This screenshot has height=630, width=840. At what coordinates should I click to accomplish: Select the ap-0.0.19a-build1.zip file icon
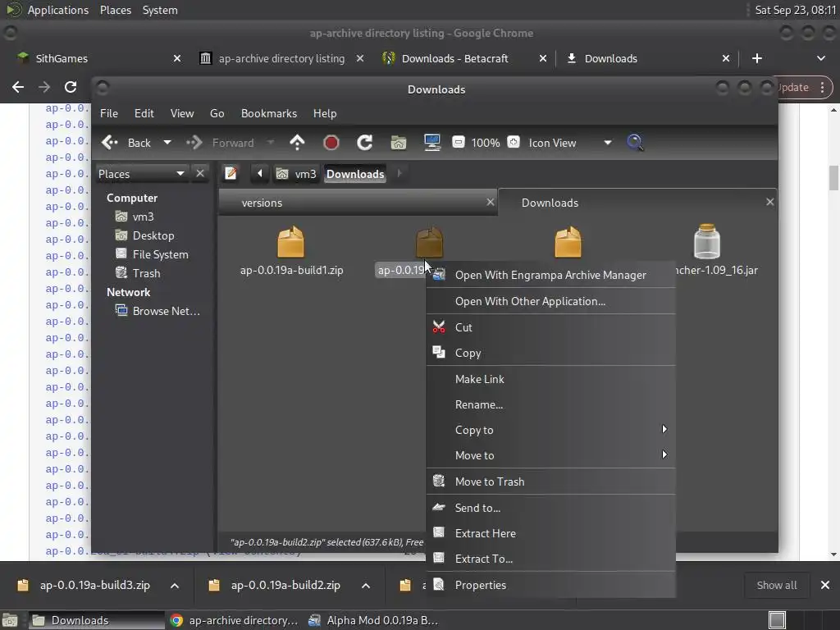point(291,242)
